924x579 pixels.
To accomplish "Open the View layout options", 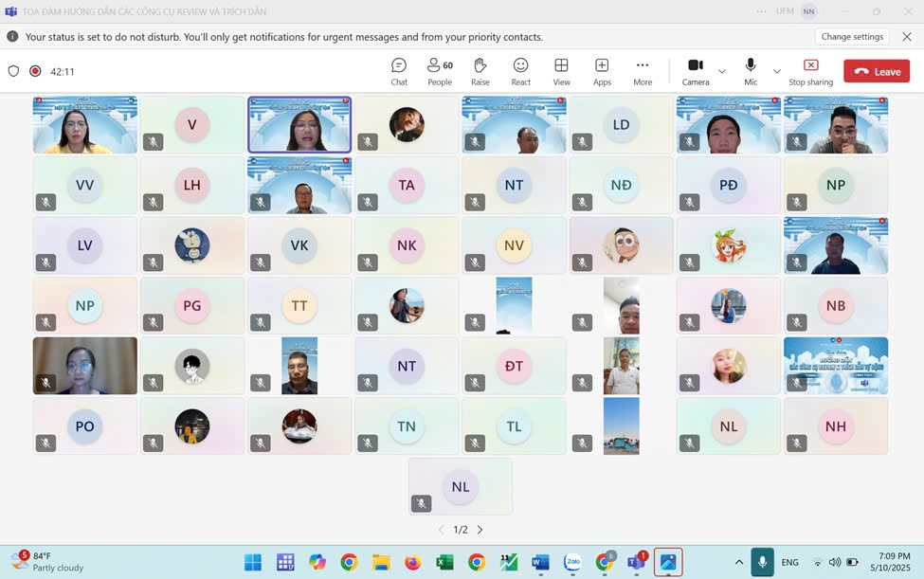I will tap(561, 71).
